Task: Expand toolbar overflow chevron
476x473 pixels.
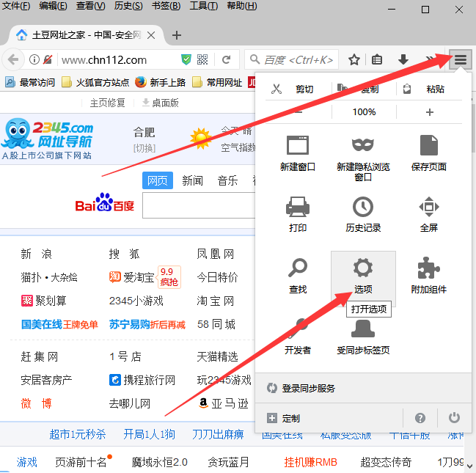Action: click(x=429, y=59)
